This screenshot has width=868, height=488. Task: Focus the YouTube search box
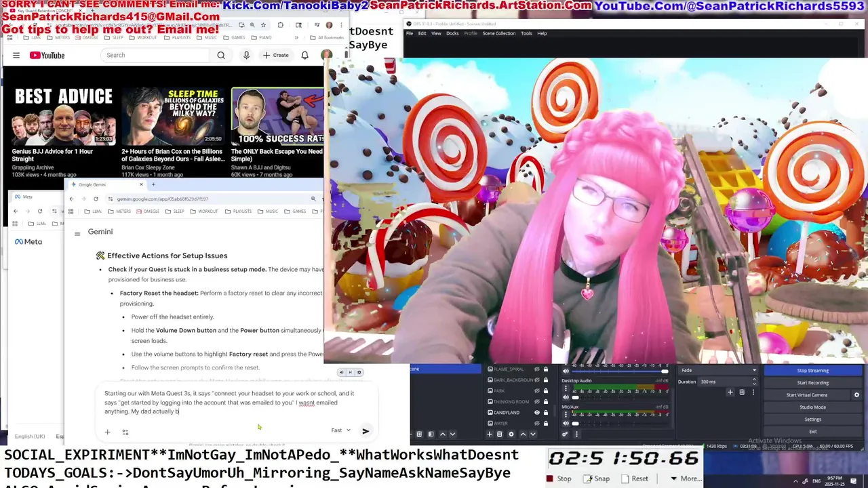(156, 56)
